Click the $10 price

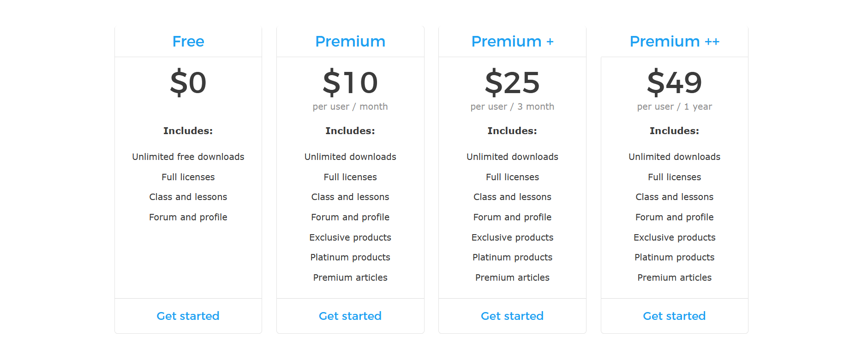pos(350,83)
